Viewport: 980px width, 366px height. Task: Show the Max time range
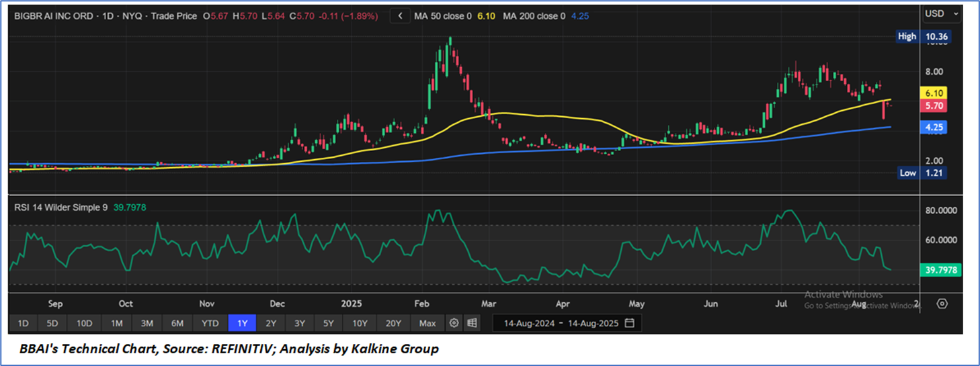coord(427,323)
